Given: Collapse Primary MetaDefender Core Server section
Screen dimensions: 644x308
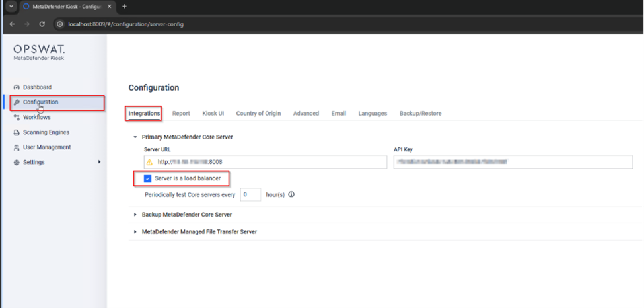Looking at the screenshot, I should (135, 137).
